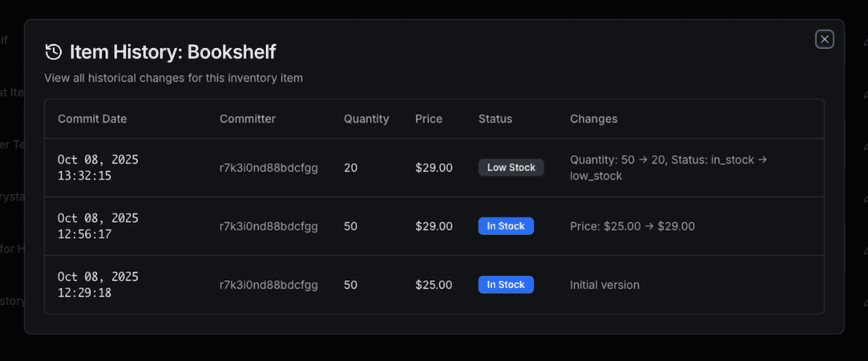The width and height of the screenshot is (868, 361).
Task: Click the Low Stock status badge
Action: 511,168
